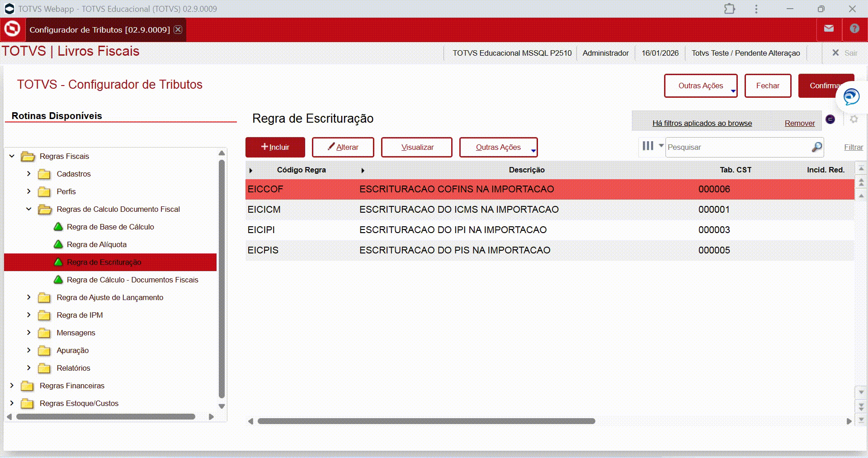This screenshot has width=868, height=458.
Task: Sort by Descrição column header
Action: [527, 170]
